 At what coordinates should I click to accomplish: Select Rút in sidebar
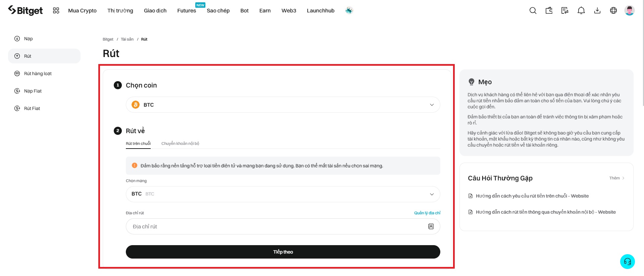44,56
